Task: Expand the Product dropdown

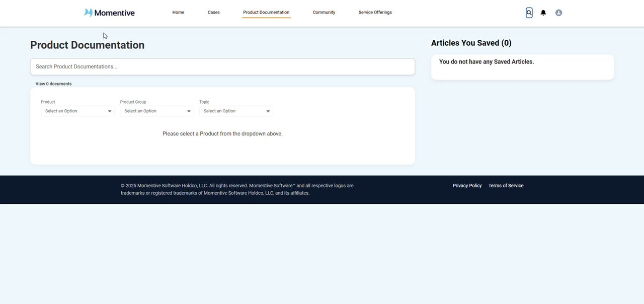Action: click(x=77, y=111)
